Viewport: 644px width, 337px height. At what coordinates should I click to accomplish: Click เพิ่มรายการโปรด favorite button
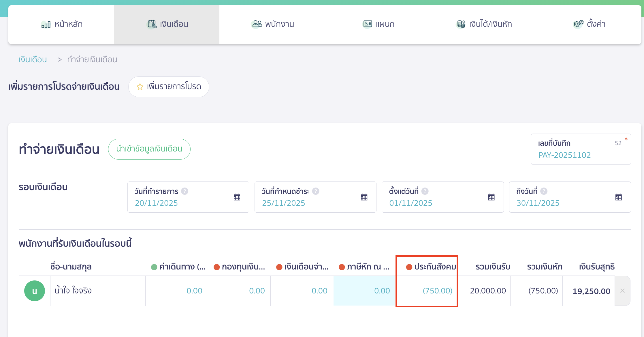point(169,87)
